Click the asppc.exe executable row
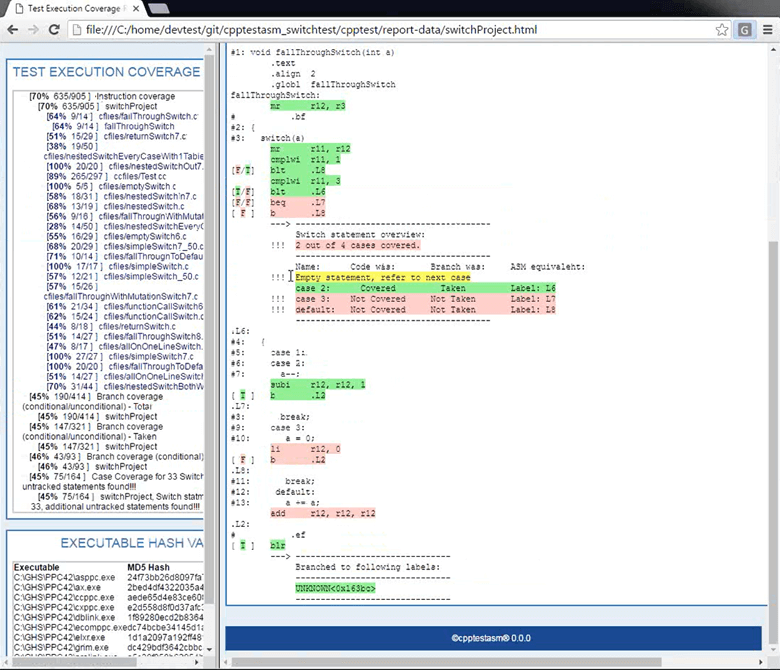Screen dimensions: 780x670 tap(108, 577)
